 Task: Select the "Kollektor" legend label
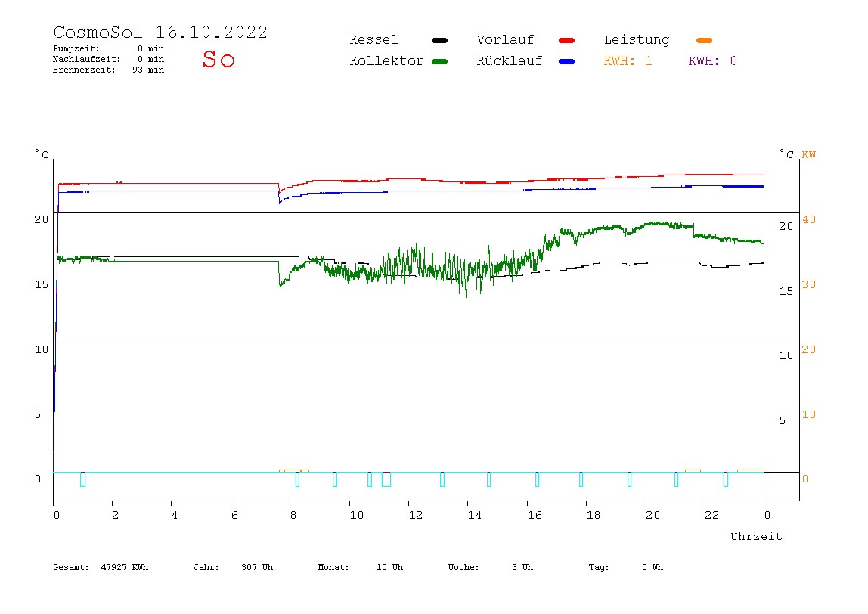pos(386,61)
